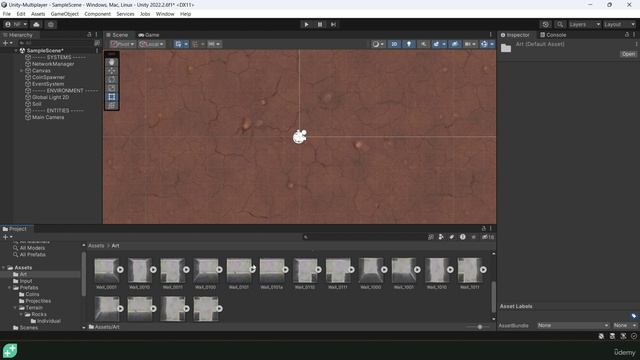Click the Project panel lock icon
This screenshot has height=360, width=640.
point(484,229)
